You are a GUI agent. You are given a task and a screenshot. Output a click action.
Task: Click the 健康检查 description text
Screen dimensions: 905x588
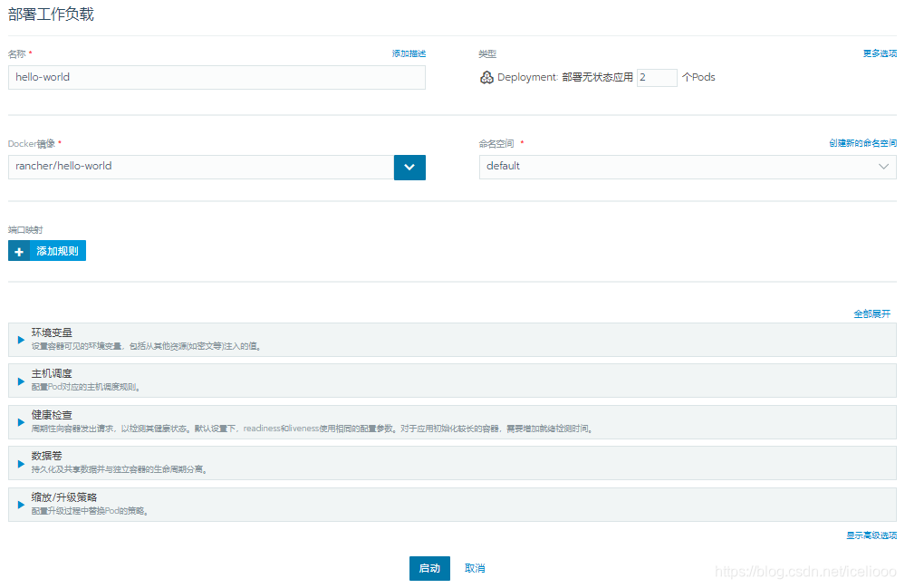click(x=313, y=429)
